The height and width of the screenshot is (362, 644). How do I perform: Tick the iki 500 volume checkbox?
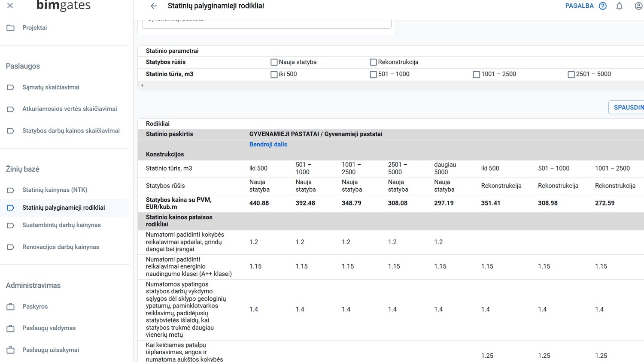pos(274,74)
